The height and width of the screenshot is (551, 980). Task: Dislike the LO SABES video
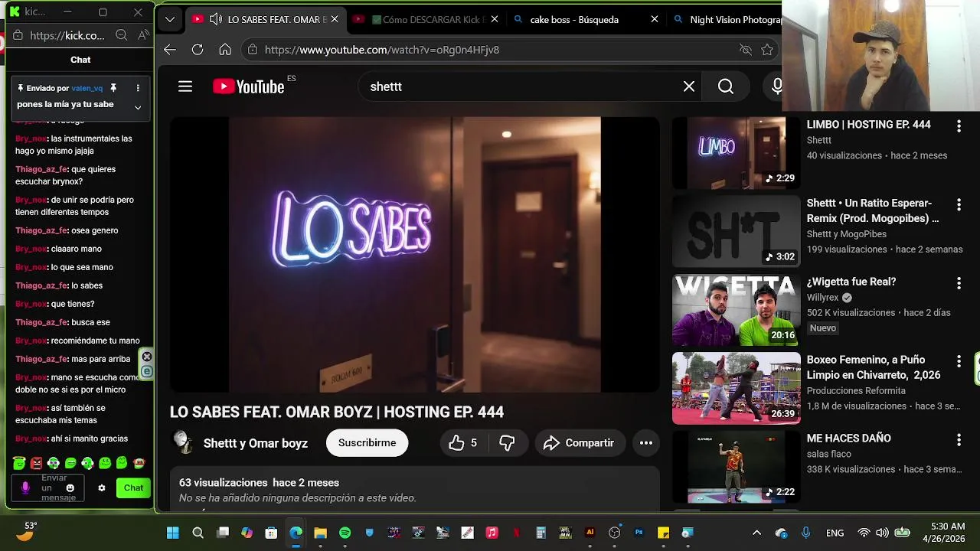pyautogui.click(x=507, y=443)
